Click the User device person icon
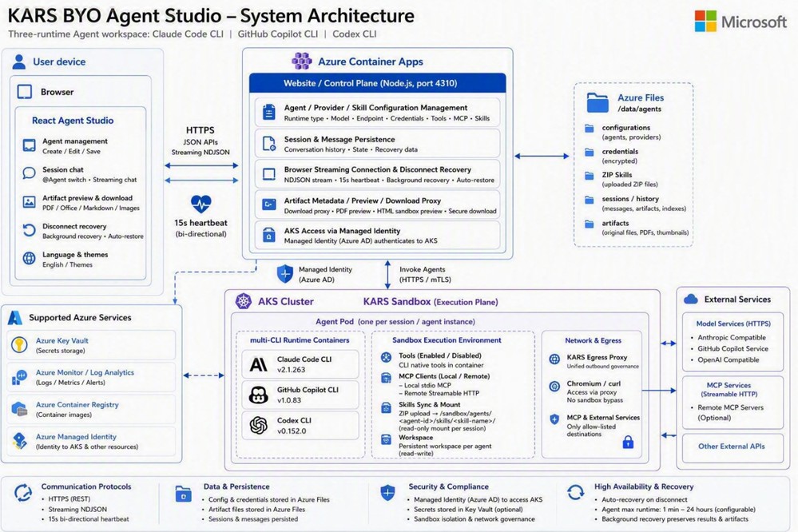The image size is (798, 532). [19, 62]
